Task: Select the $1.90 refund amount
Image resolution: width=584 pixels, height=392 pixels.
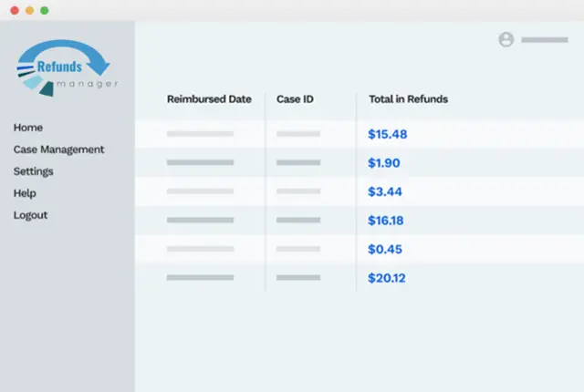Action: pos(383,163)
